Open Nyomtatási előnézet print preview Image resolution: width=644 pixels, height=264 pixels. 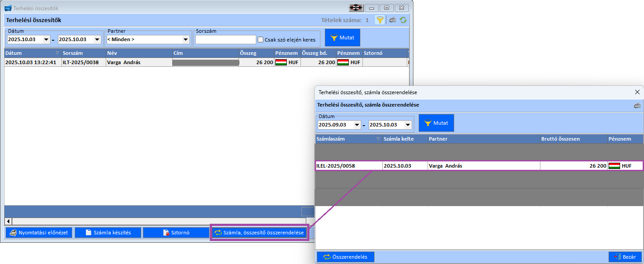click(39, 233)
